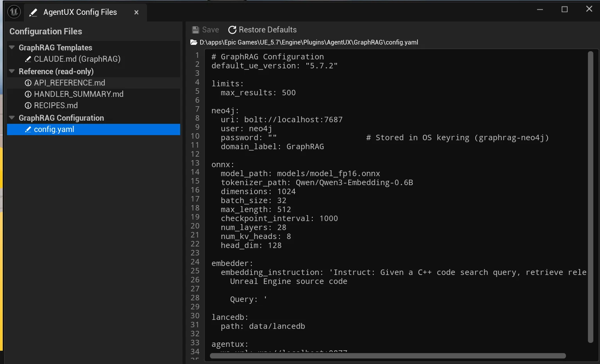Click the pencil icon on AgentUX tab
The height and width of the screenshot is (364, 600).
point(34,12)
